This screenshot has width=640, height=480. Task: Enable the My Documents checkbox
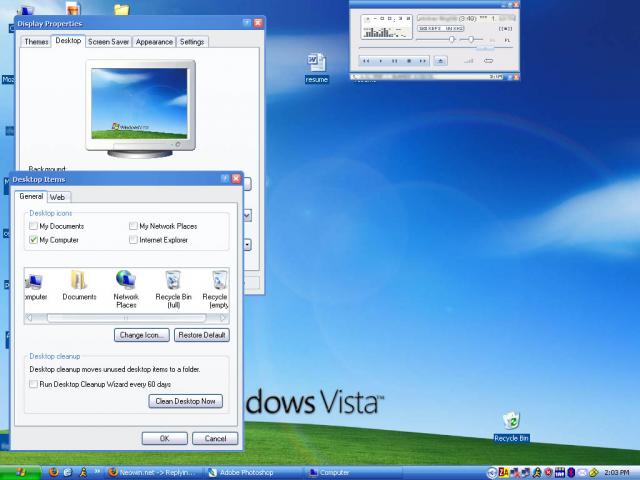coord(34,227)
